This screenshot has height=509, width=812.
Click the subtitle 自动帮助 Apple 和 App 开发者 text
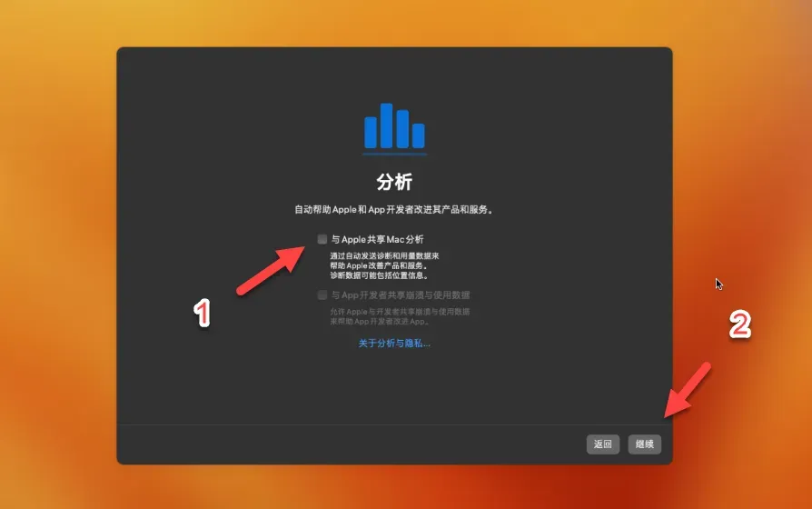[x=394, y=209]
